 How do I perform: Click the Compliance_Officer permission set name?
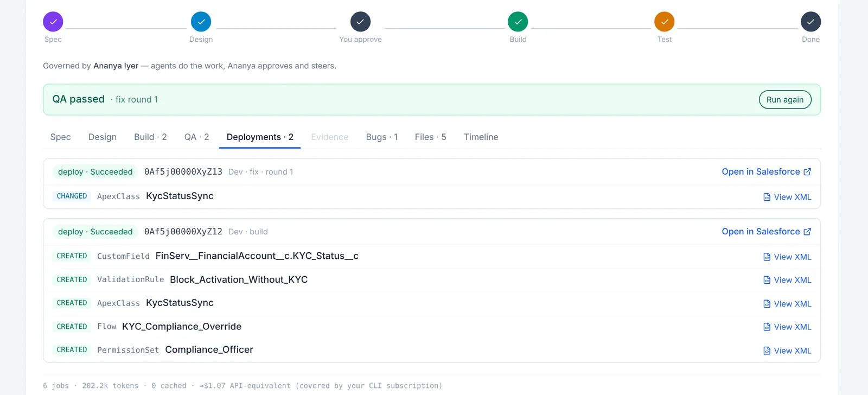(x=209, y=349)
